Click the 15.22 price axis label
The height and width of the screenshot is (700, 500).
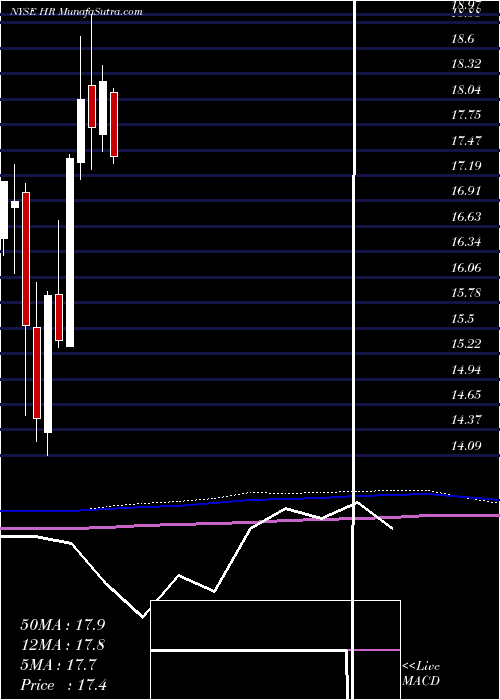[x=466, y=344]
